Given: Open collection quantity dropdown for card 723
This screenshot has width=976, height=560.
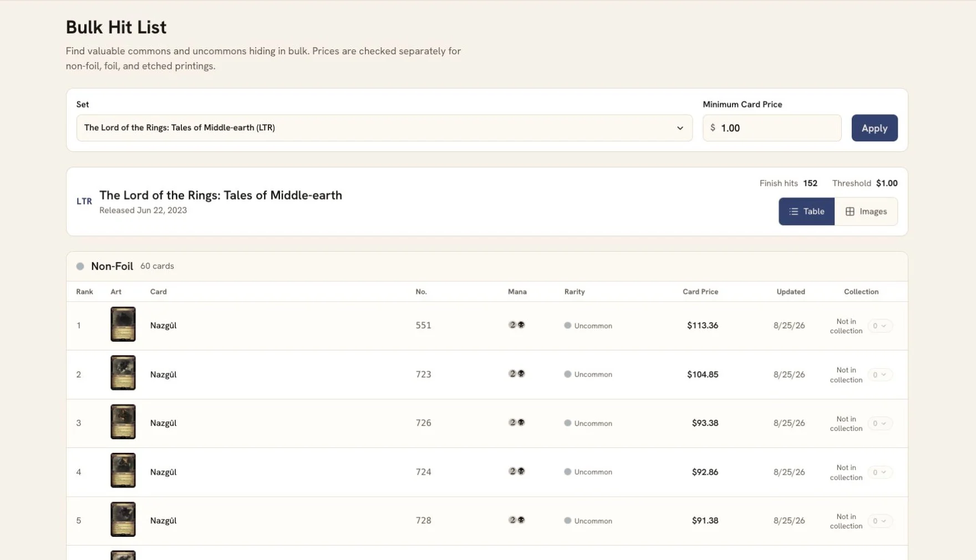Looking at the screenshot, I should tap(880, 375).
